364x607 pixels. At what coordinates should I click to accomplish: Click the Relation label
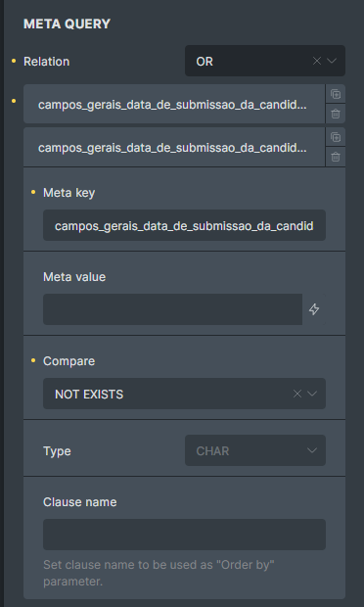tap(46, 62)
